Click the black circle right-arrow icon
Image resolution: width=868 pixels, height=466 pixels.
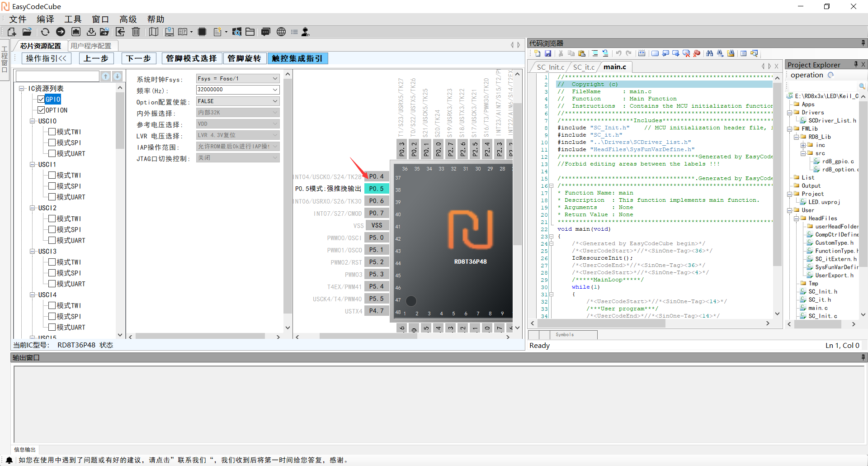pyautogui.click(x=61, y=32)
